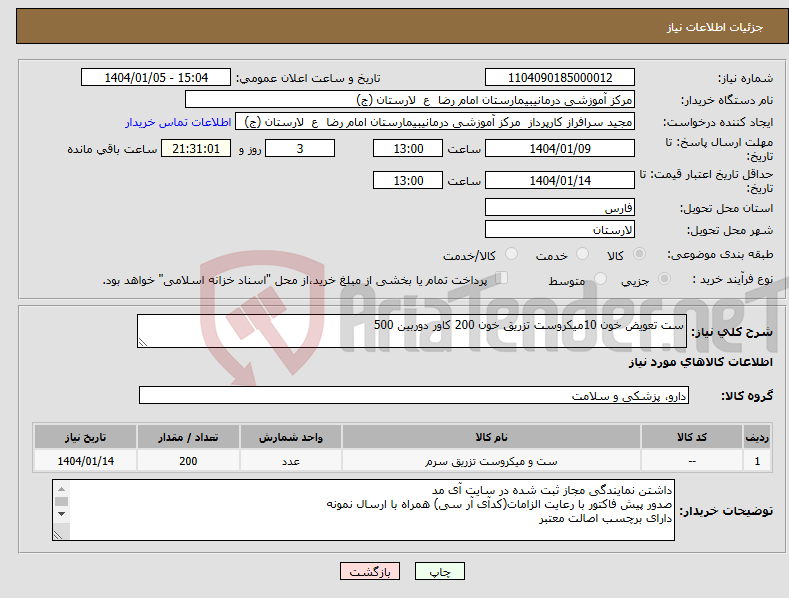The image size is (789, 598).
Task: Click the buyer organization name field
Action: [x=410, y=100]
